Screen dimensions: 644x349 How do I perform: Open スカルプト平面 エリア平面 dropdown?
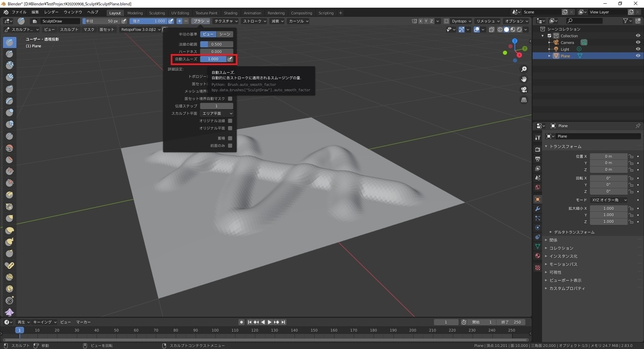[217, 114]
